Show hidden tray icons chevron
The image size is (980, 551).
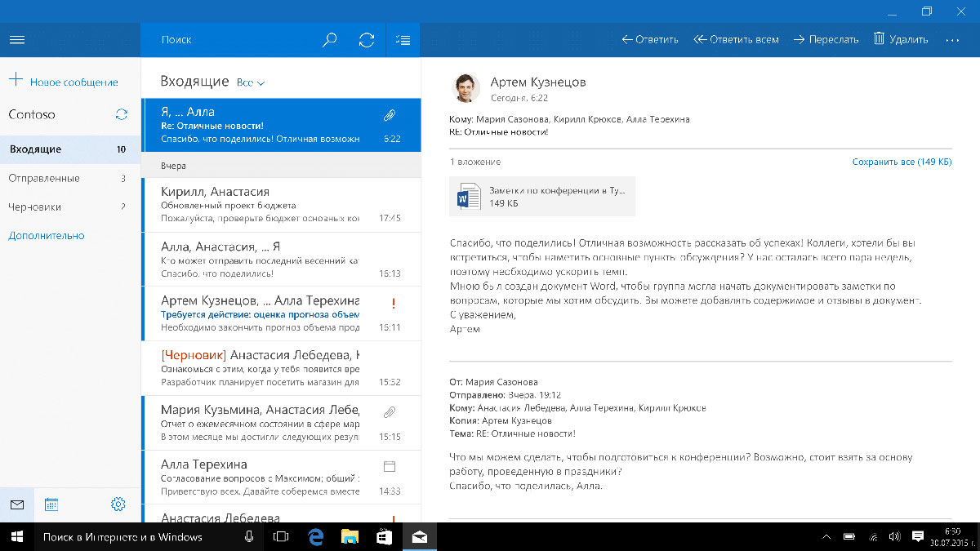[x=826, y=536]
